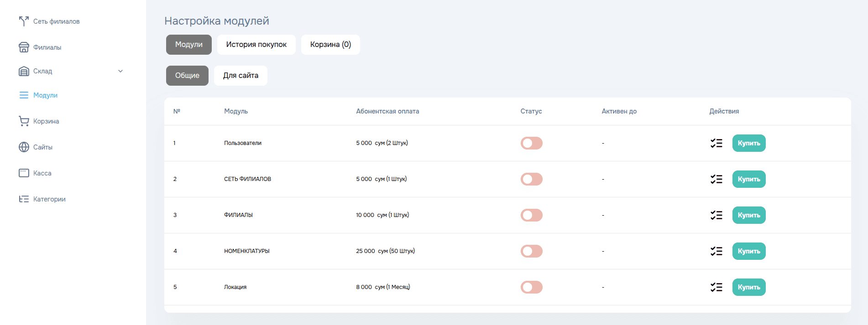Click the Сайты globe icon
The height and width of the screenshot is (325, 868).
(x=24, y=147)
